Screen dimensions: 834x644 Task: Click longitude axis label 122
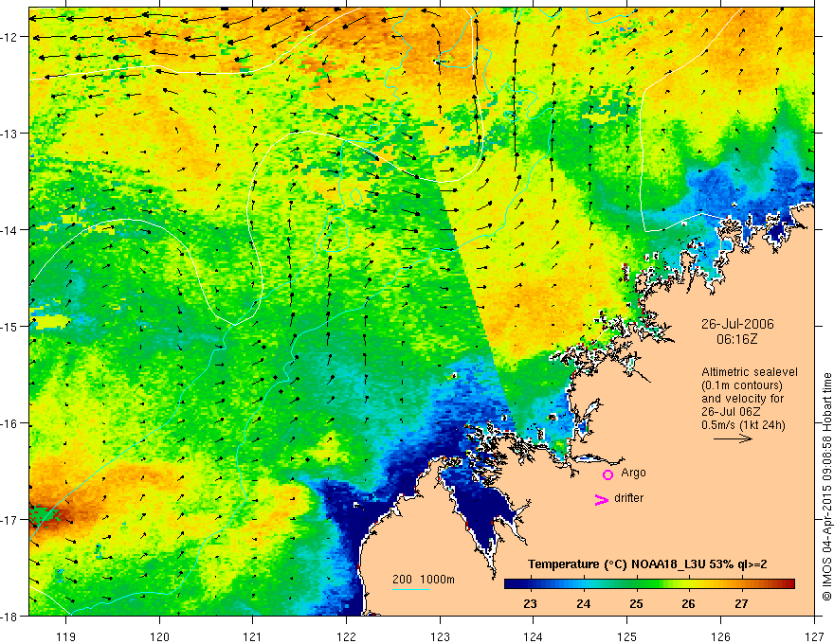346,636
